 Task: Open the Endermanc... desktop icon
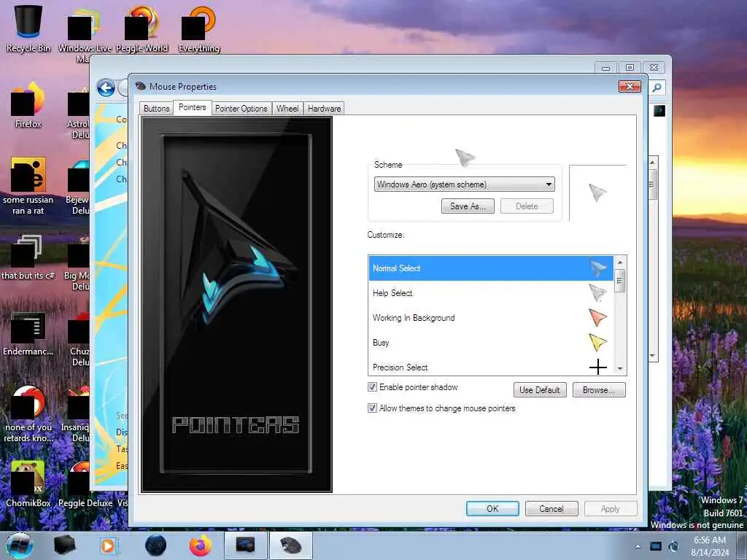coord(28,333)
